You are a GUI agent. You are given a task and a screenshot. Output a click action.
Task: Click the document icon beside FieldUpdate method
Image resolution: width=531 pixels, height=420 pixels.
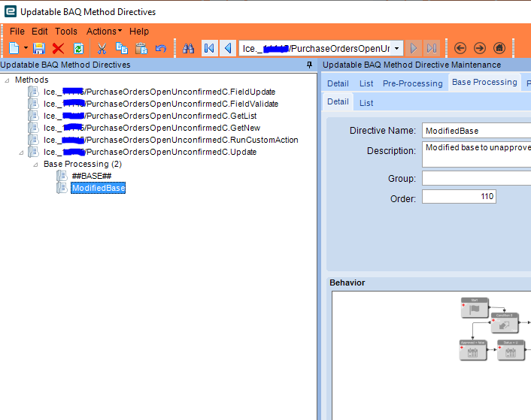[33, 92]
